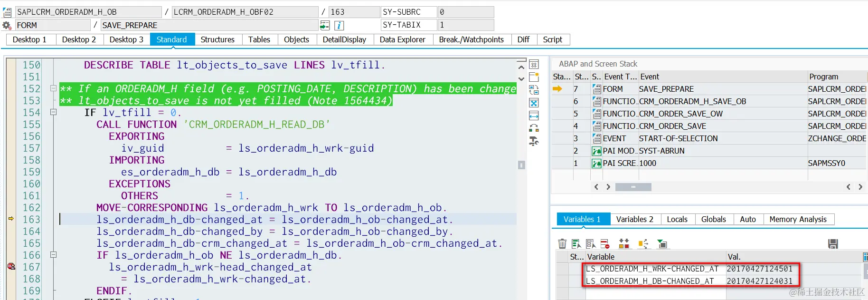Open the Tables tab
Viewport: 868px width, 300px height.
pos(259,39)
